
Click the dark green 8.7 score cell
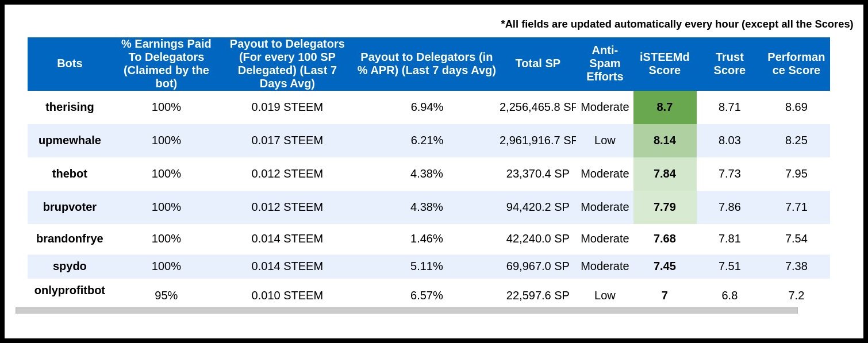pyautogui.click(x=665, y=107)
